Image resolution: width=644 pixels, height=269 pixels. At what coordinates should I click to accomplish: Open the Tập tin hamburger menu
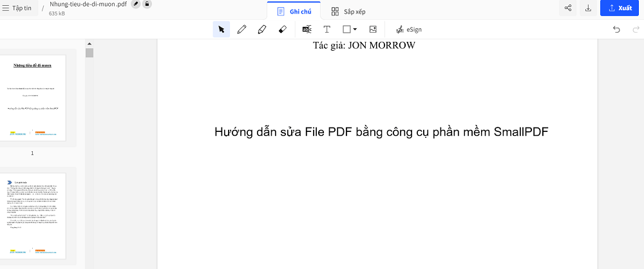[17, 8]
